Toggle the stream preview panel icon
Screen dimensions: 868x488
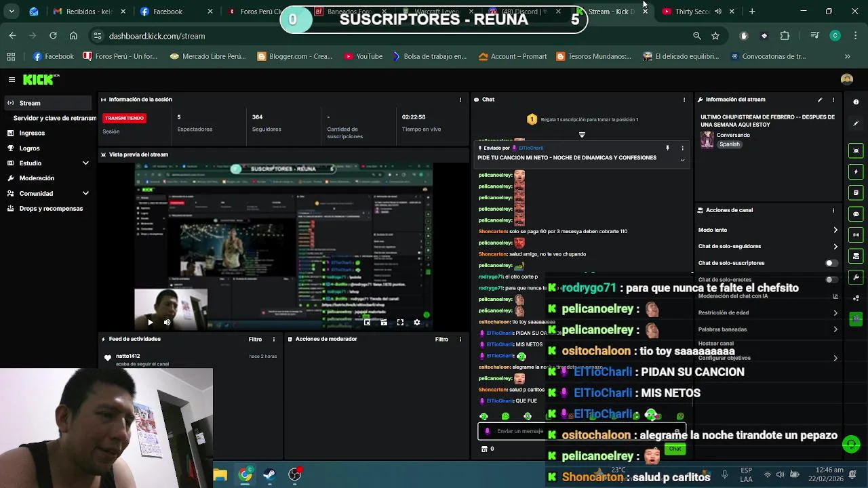(856, 150)
